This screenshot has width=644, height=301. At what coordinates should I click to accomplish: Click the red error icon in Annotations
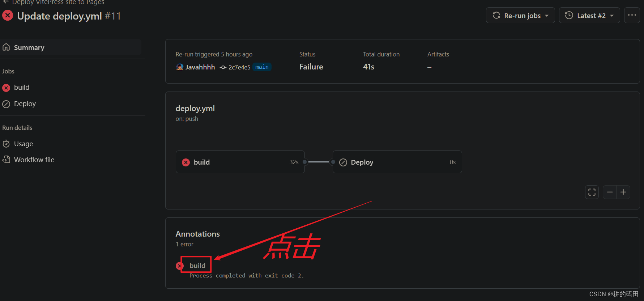(x=180, y=266)
